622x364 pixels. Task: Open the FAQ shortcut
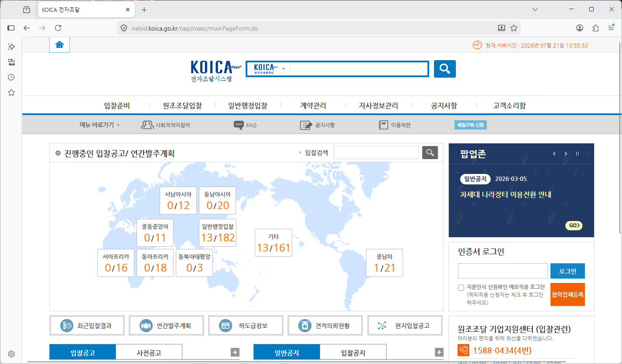[x=245, y=125]
